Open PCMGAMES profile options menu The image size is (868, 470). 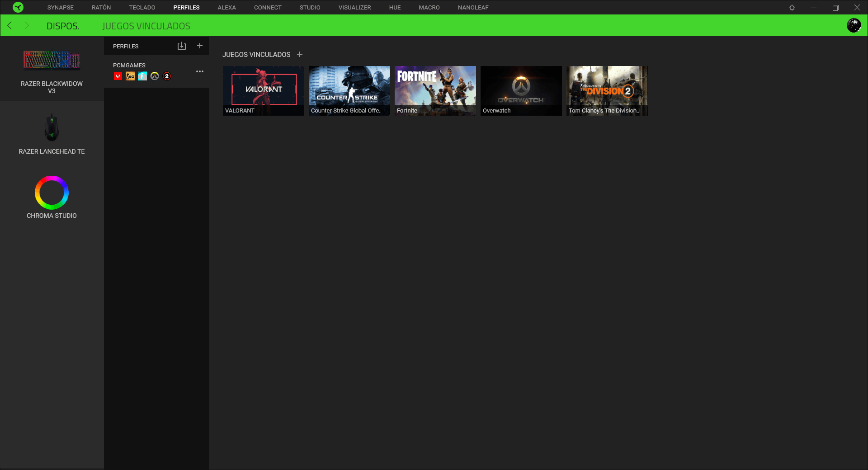pyautogui.click(x=200, y=71)
